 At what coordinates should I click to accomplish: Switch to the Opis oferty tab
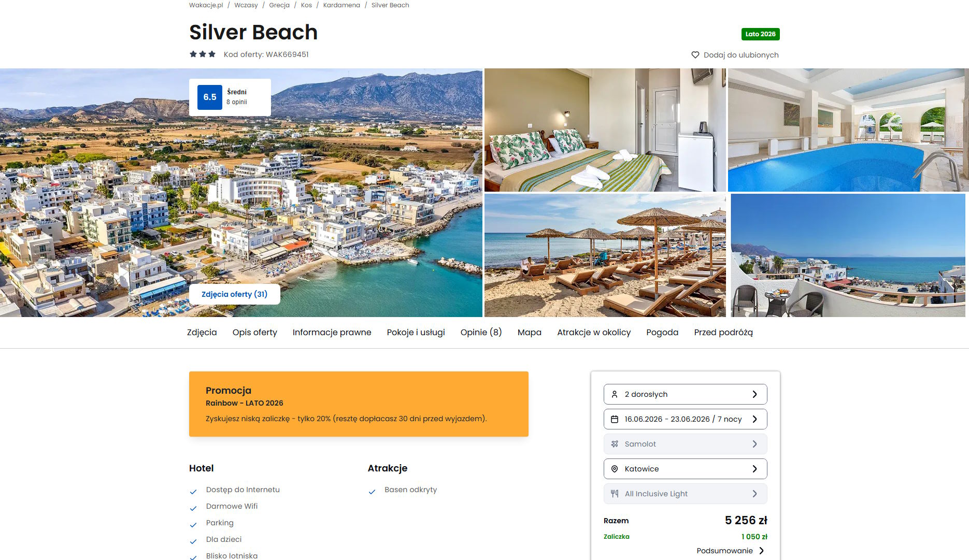pos(255,333)
